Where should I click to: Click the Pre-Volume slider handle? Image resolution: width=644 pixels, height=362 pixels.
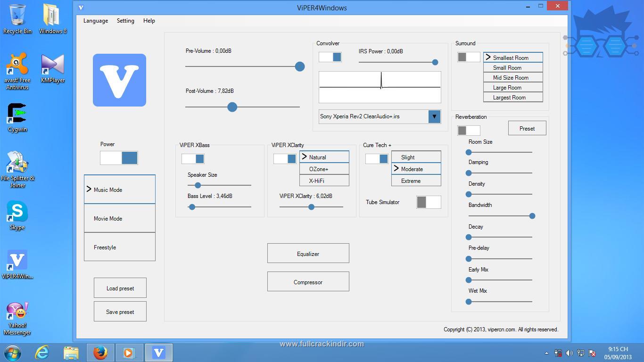(x=300, y=66)
